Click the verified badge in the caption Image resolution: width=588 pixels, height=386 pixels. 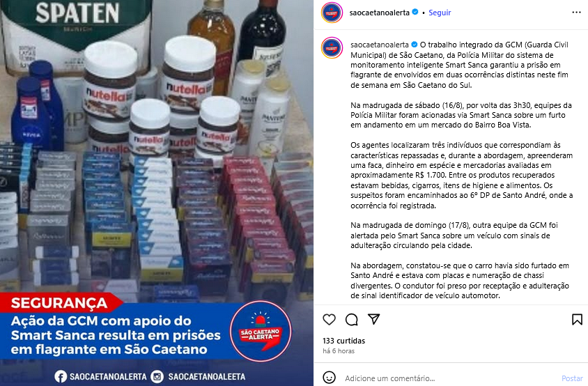(415, 45)
